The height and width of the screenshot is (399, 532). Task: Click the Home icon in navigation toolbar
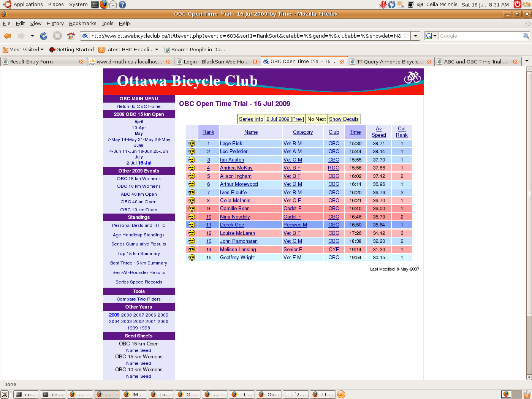[x=71, y=36]
